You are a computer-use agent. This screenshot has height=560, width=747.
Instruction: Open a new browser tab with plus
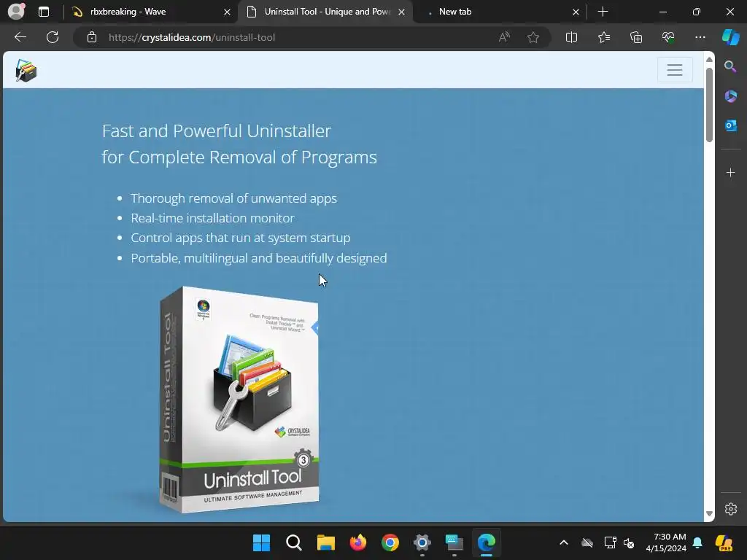pos(603,12)
